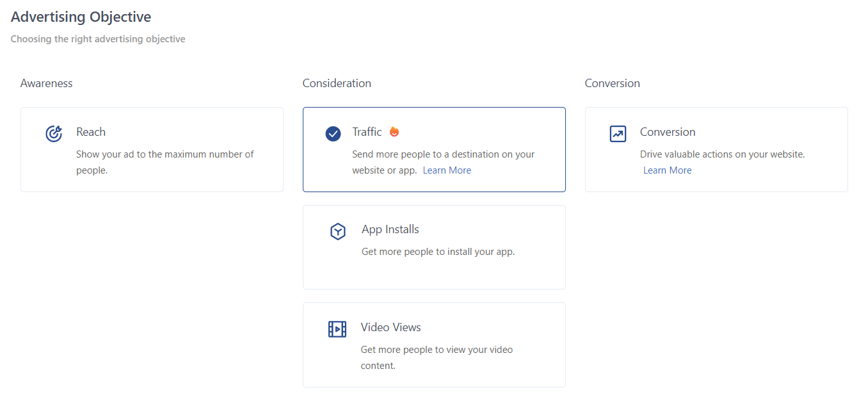Open Learn More for Conversion
Viewport: 868px width, 408px height.
point(667,170)
